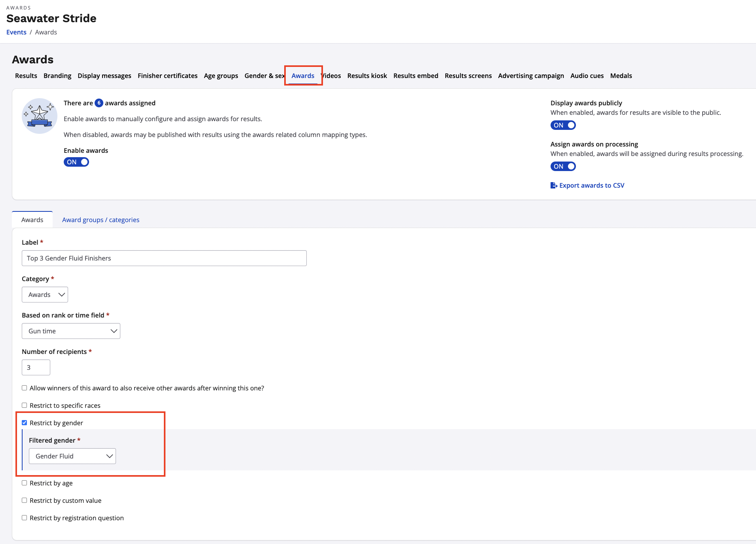The width and height of the screenshot is (756, 544).
Task: Click the blue 6 awards count badge
Action: [99, 103]
